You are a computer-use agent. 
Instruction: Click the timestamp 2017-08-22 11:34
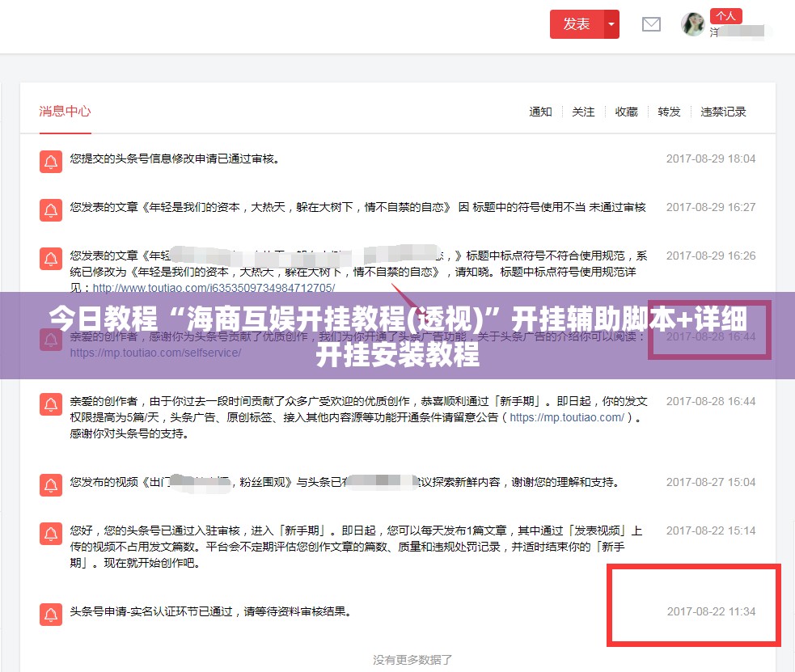(711, 611)
